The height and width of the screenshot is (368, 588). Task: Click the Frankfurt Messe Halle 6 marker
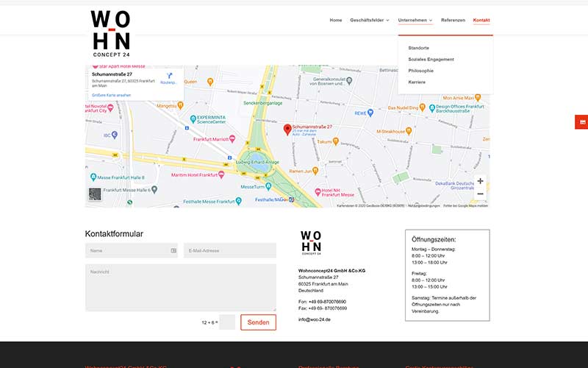154,190
